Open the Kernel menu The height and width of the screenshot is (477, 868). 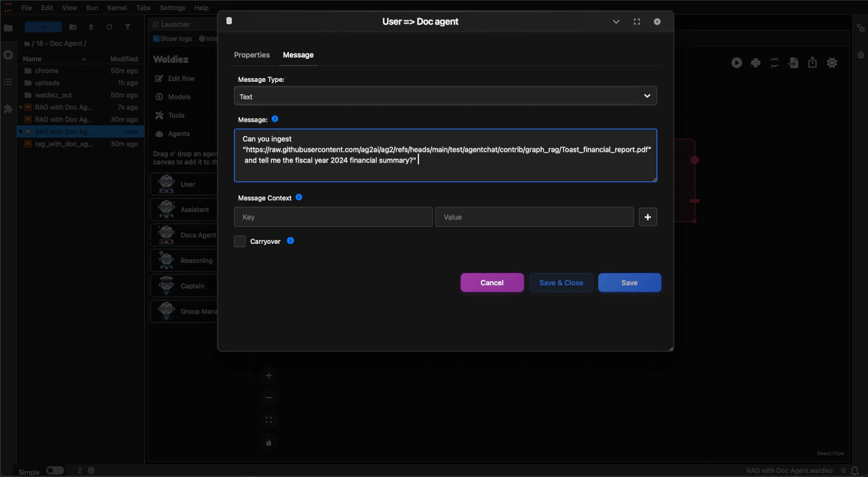point(117,7)
